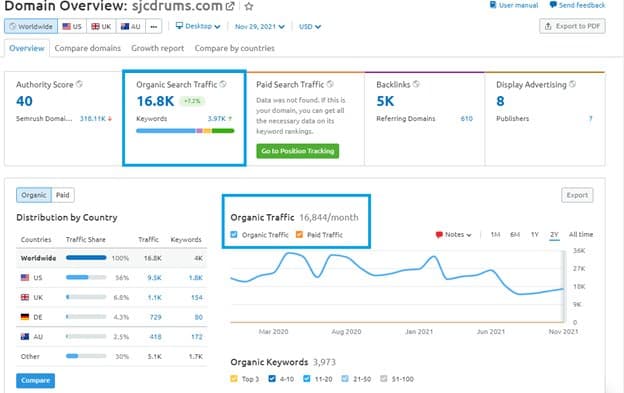
Task: Open more countries ellipsis button
Action: (x=154, y=27)
